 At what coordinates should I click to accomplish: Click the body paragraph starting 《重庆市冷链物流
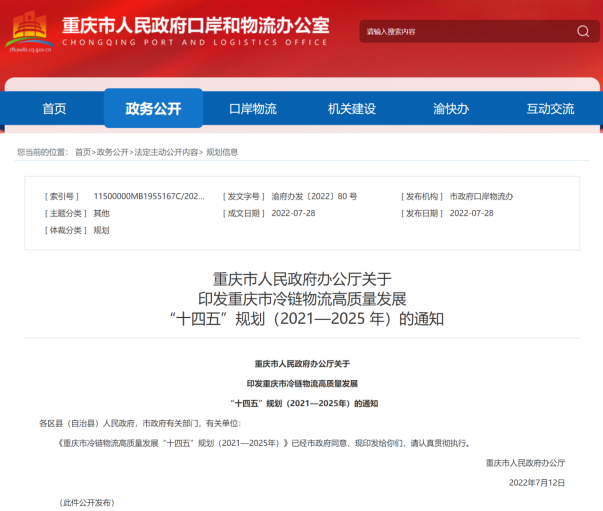[264, 443]
